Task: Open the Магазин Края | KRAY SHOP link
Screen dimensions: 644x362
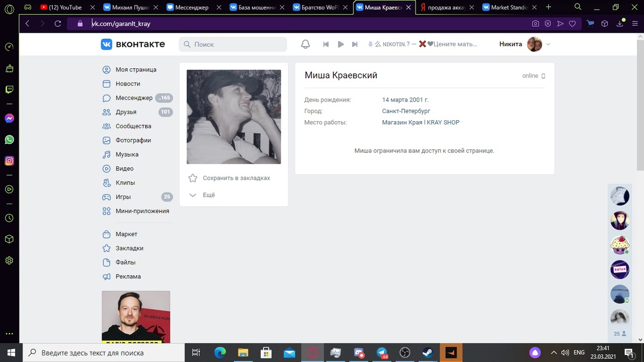Action: [x=421, y=123]
